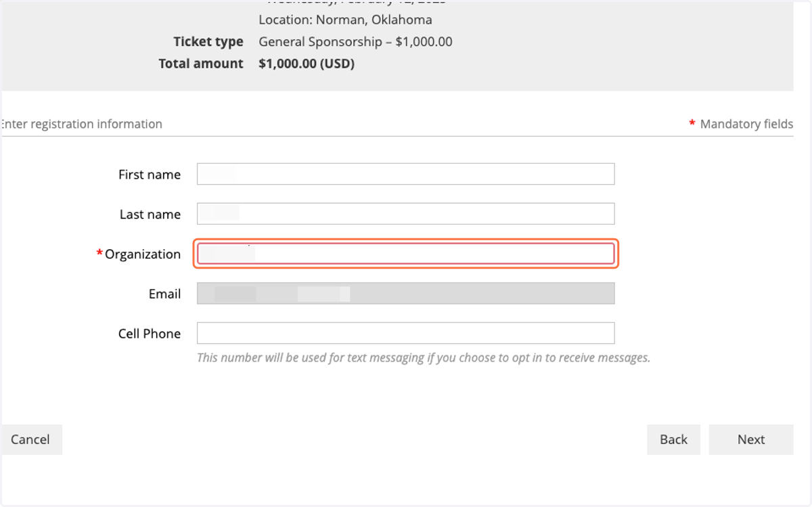Image resolution: width=812 pixels, height=507 pixels.
Task: Click the red asterisk beside Organization
Action: pyautogui.click(x=99, y=253)
